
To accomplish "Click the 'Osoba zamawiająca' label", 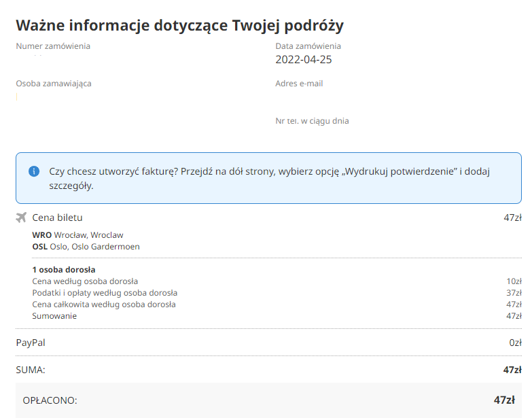I will [x=54, y=84].
